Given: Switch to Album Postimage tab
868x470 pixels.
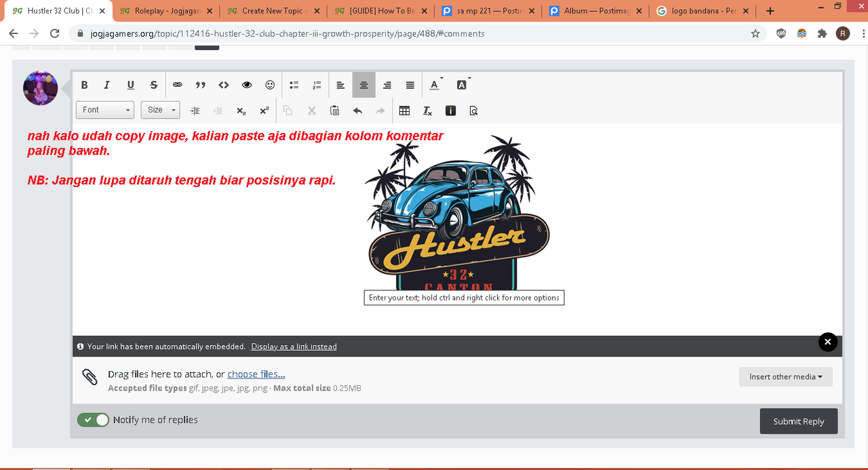Looking at the screenshot, I should (x=595, y=11).
